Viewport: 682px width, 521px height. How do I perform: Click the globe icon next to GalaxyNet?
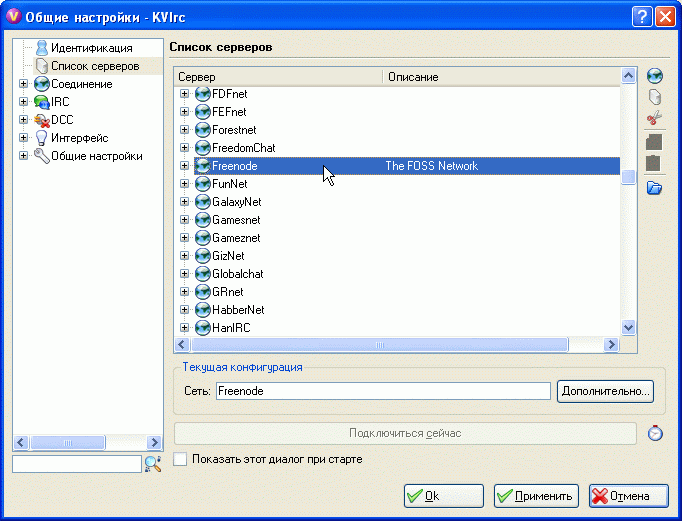(203, 202)
